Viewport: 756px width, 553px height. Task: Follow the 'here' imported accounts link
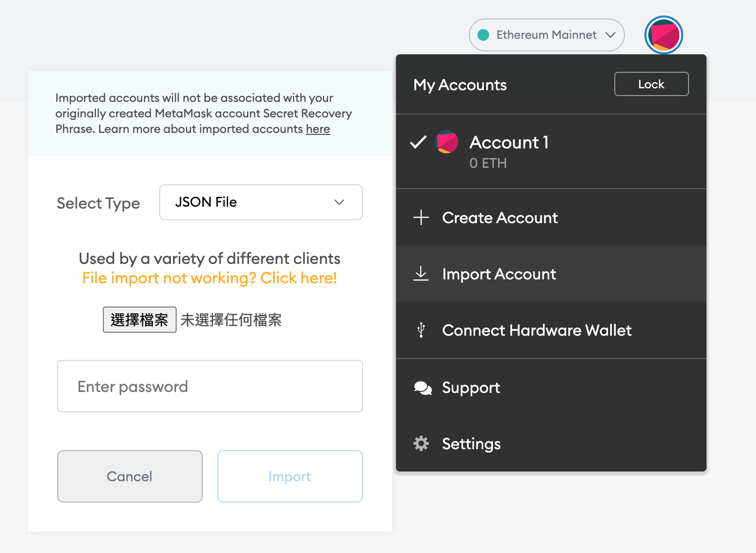point(318,129)
